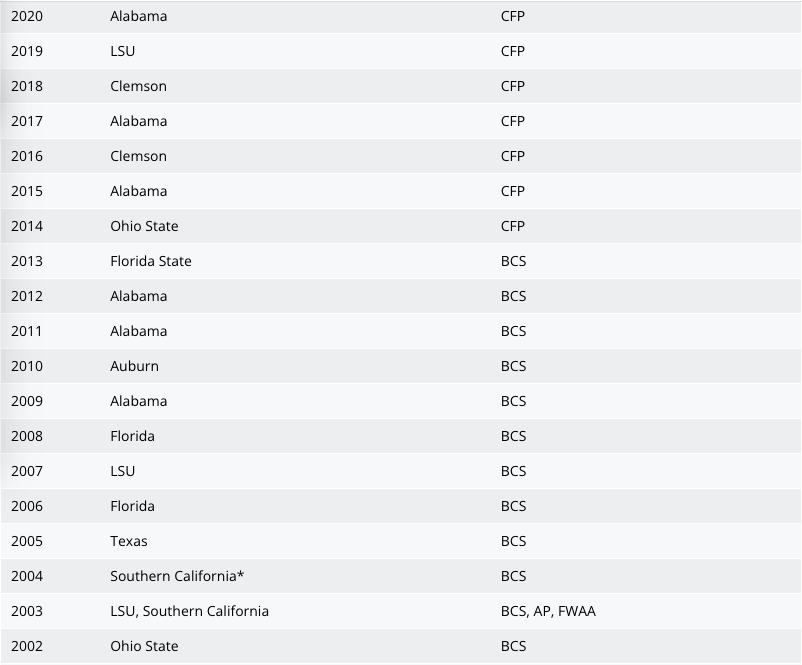Click Ohio State in the 2002 row
Screen dimensions: 802x665
[144, 646]
